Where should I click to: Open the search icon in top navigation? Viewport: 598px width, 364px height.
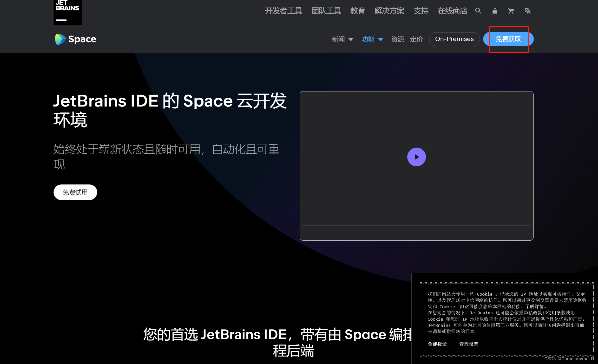pyautogui.click(x=478, y=11)
